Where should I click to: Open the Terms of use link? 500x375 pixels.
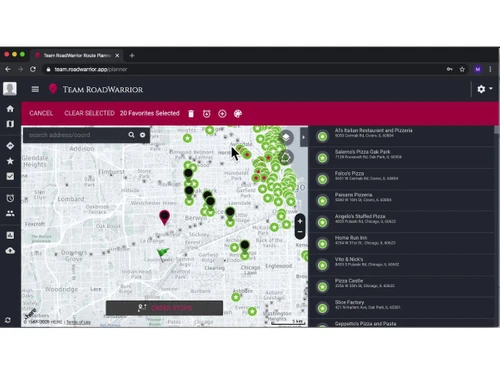click(x=78, y=322)
